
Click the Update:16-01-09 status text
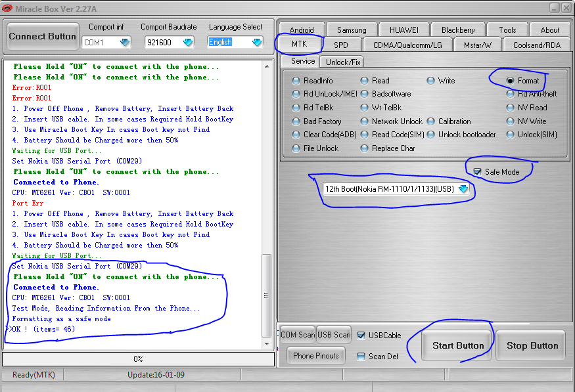point(156,375)
